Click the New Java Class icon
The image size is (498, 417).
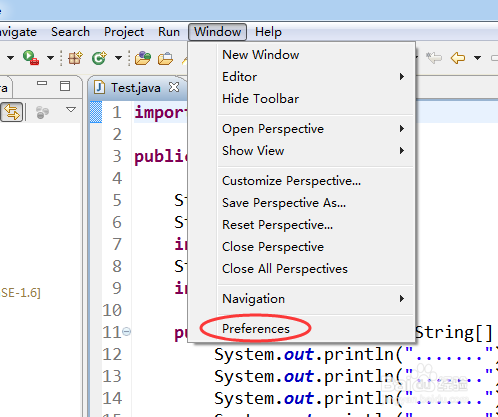[x=99, y=58]
